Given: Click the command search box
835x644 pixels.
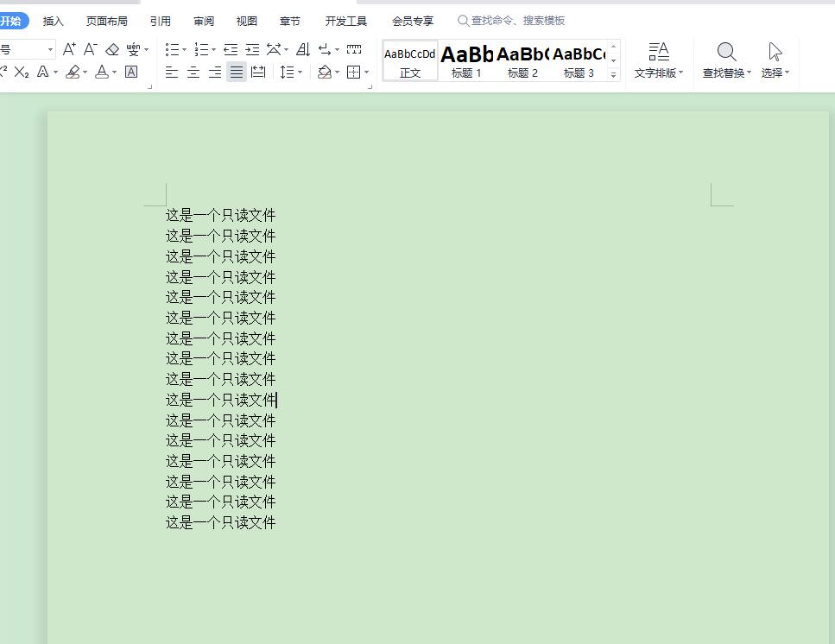Looking at the screenshot, I should 512,21.
